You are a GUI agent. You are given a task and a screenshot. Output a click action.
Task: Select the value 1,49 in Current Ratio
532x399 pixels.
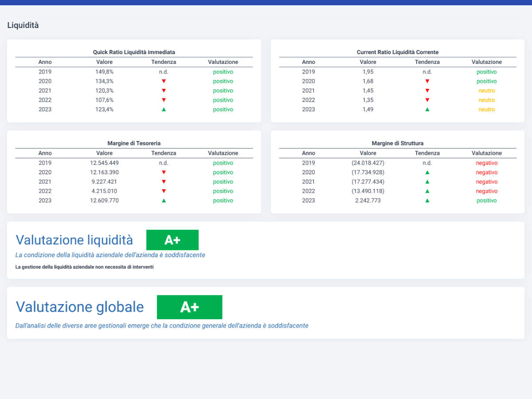pyautogui.click(x=368, y=110)
